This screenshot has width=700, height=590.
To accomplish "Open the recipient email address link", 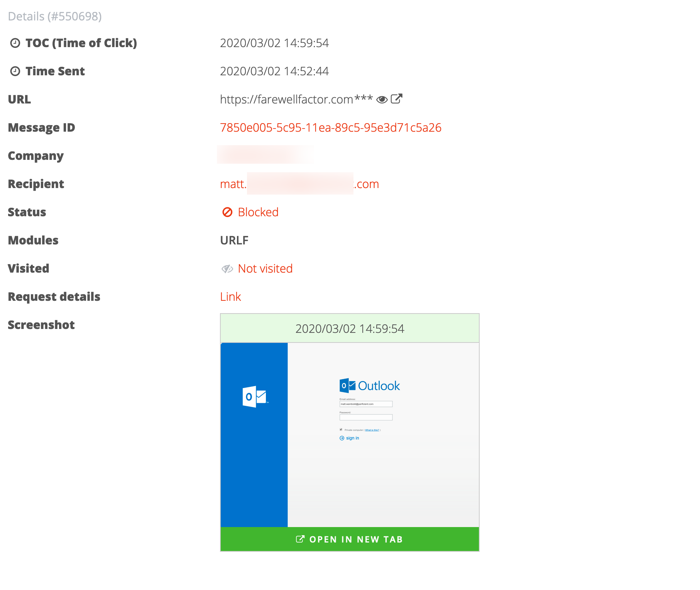I will (x=299, y=184).
